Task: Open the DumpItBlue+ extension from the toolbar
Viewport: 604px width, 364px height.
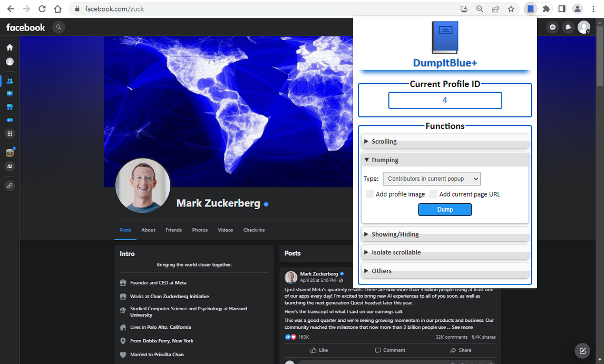Action: (530, 8)
